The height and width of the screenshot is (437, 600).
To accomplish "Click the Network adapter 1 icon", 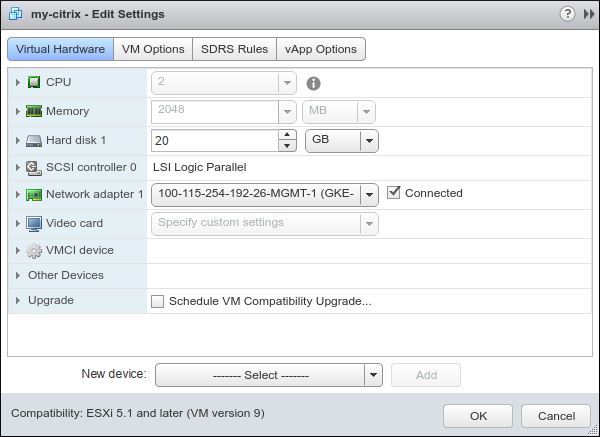I will tap(34, 194).
